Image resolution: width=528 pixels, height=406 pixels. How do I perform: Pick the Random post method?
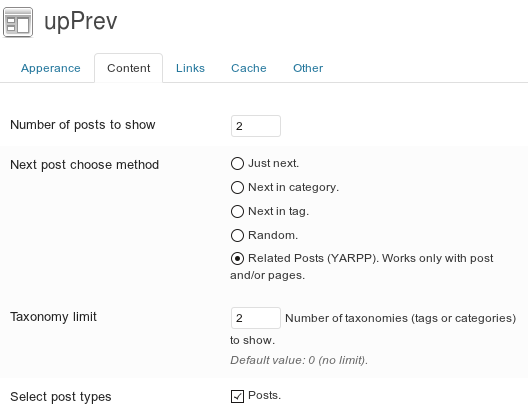237,235
